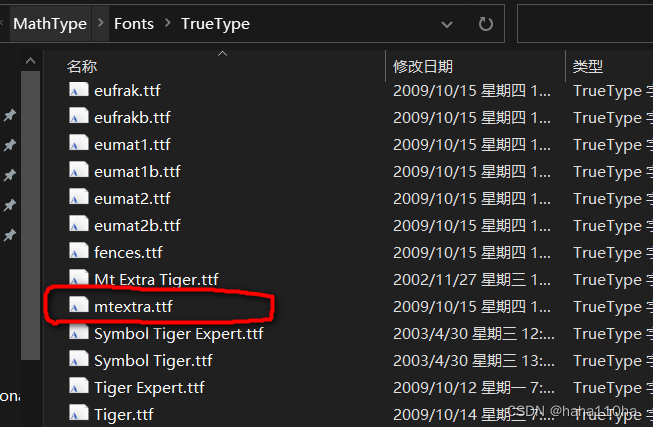
Task: Click the TrueType type cell of fences.ttf
Action: pos(613,252)
